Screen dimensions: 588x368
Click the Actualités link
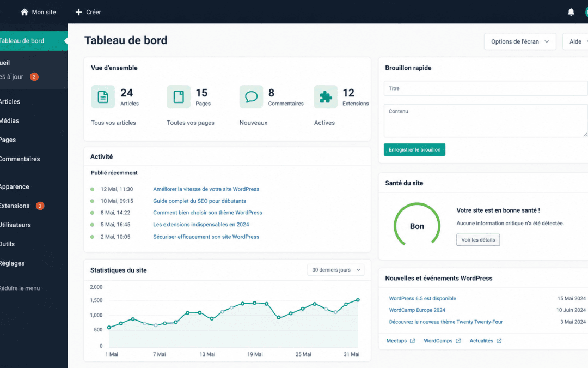coord(481,341)
